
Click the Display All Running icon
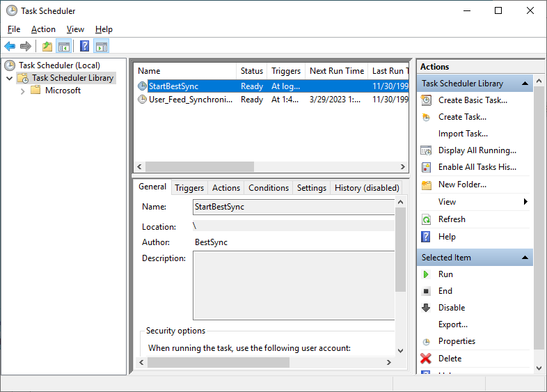[x=426, y=150]
